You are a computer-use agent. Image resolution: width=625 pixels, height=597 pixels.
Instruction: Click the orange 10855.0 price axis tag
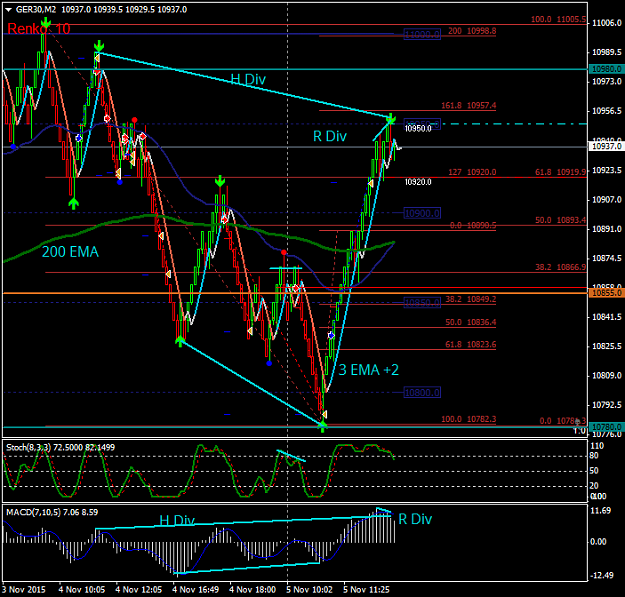pos(606,293)
